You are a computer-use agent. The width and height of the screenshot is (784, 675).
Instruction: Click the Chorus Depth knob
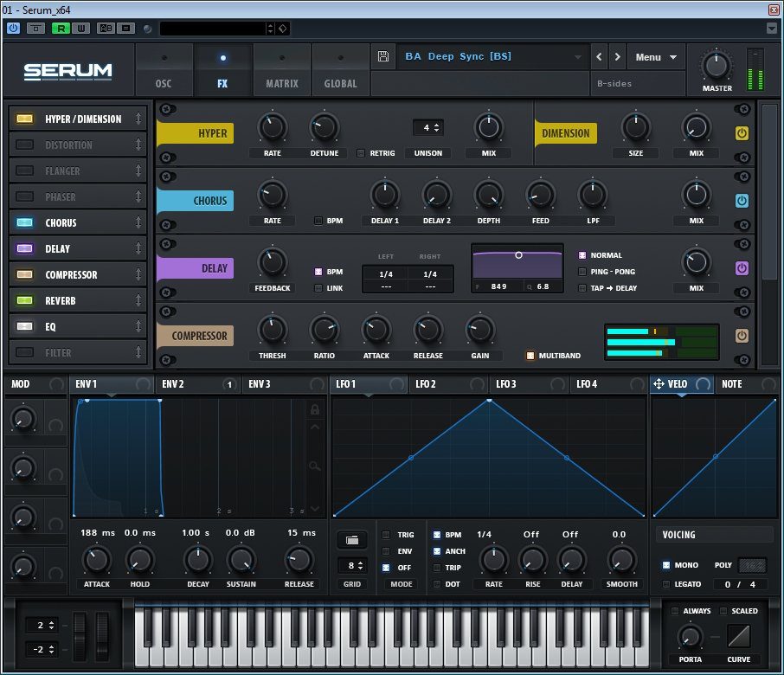489,195
